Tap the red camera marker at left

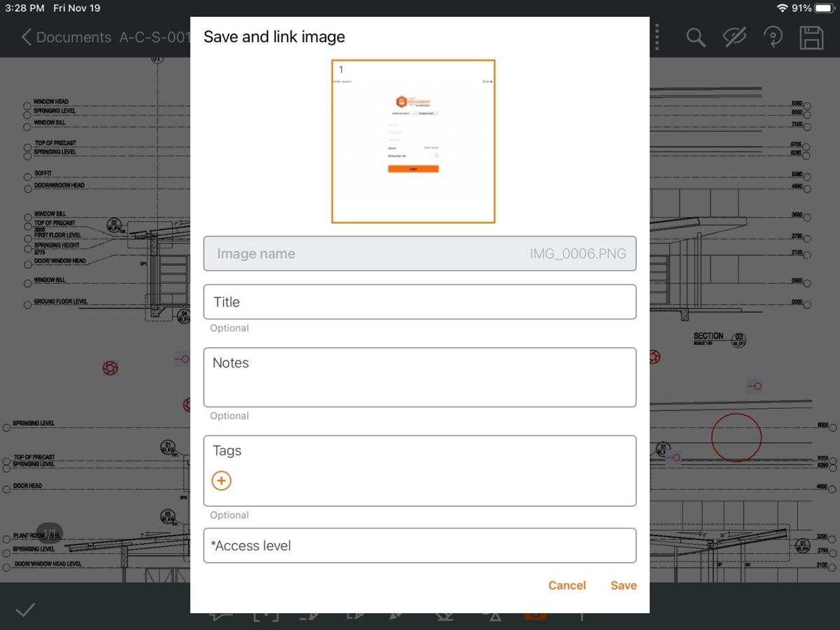(110, 368)
